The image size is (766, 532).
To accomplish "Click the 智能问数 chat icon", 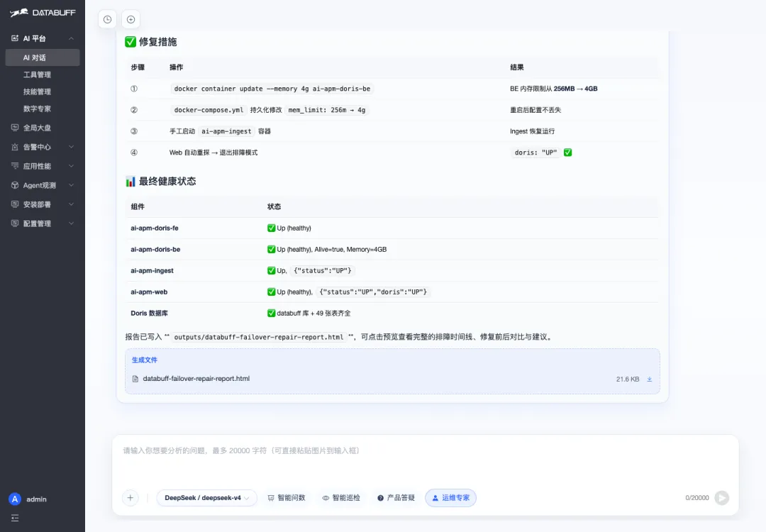I will [271, 498].
